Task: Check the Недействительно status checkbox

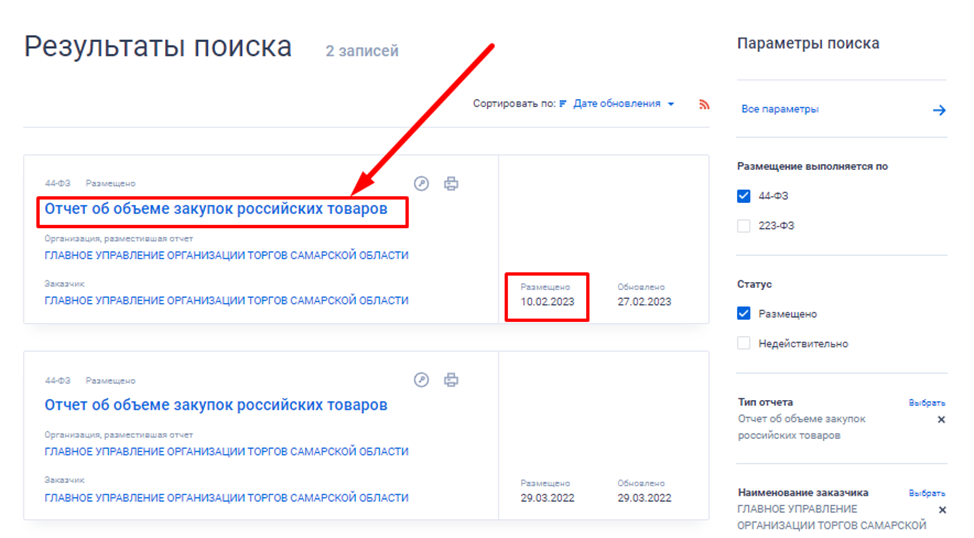Action: click(744, 344)
